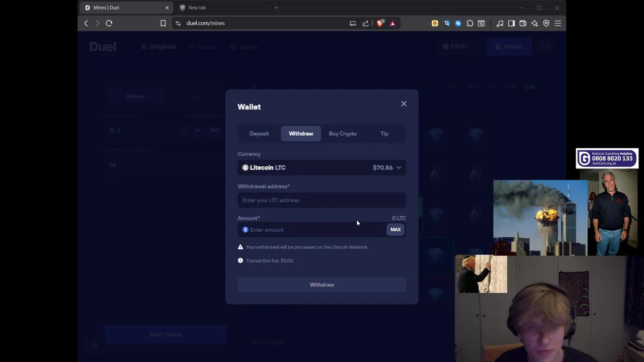This screenshot has width=644, height=362.
Task: Open the extensions puzzle menu
Action: (x=470, y=23)
